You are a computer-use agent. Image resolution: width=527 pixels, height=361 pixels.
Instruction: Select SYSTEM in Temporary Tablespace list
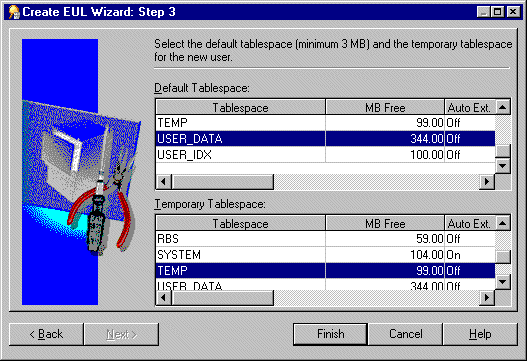point(325,255)
